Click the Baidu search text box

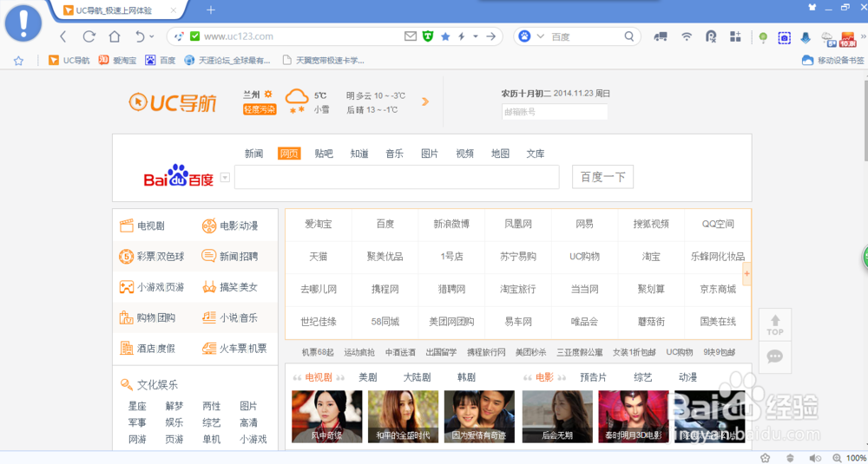(397, 177)
